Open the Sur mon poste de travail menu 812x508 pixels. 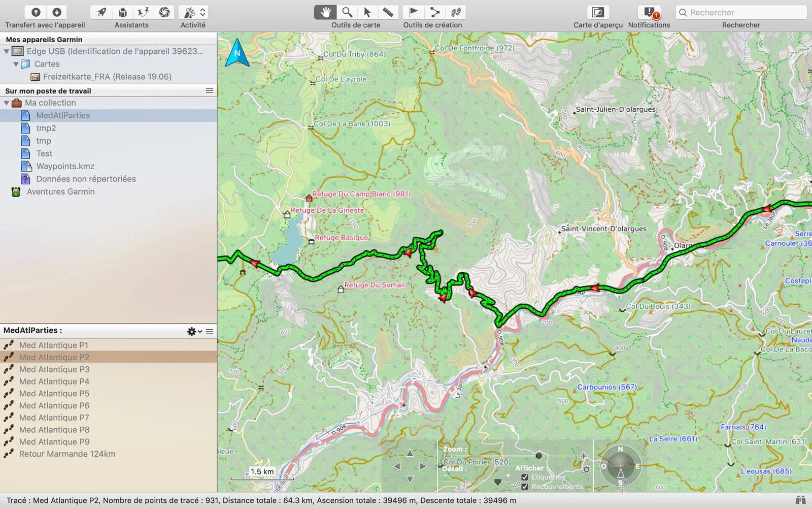(x=209, y=91)
